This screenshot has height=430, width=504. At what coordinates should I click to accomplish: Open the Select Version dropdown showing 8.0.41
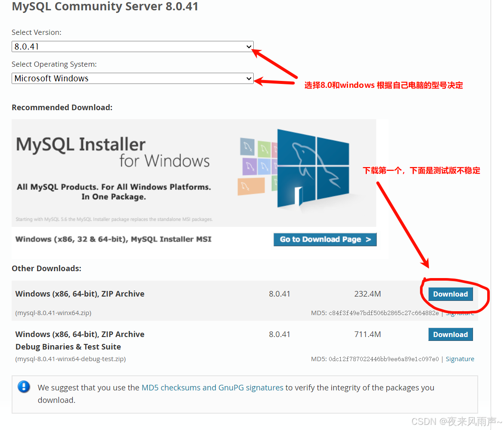coord(132,46)
